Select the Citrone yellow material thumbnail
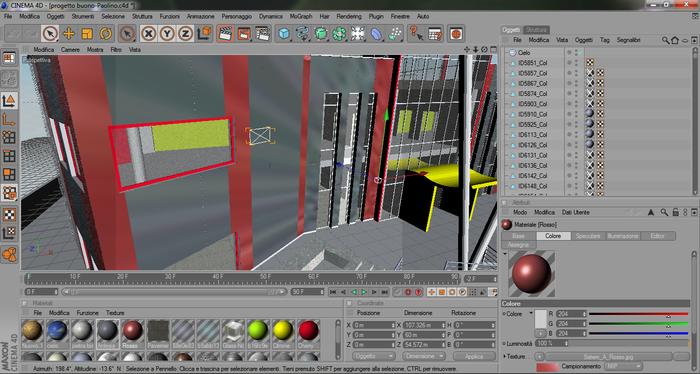Image resolution: width=700 pixels, height=374 pixels. (x=283, y=334)
